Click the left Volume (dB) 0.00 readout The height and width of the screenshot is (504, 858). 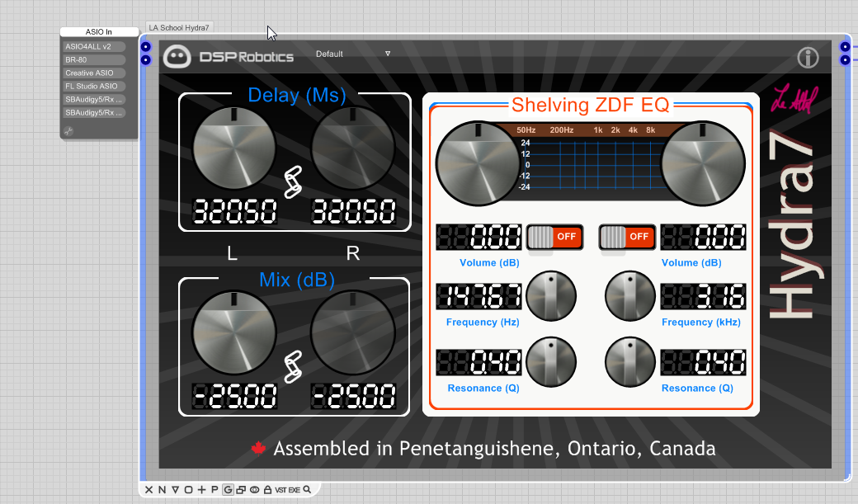(x=478, y=237)
